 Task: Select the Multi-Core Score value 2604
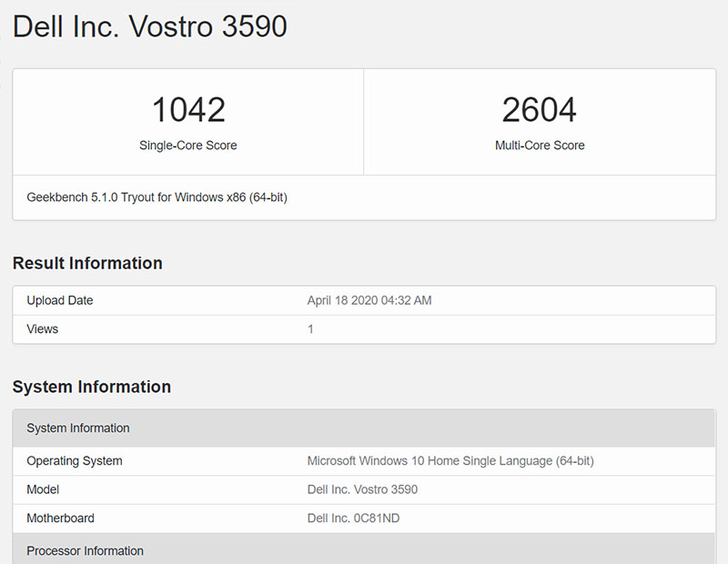[540, 109]
